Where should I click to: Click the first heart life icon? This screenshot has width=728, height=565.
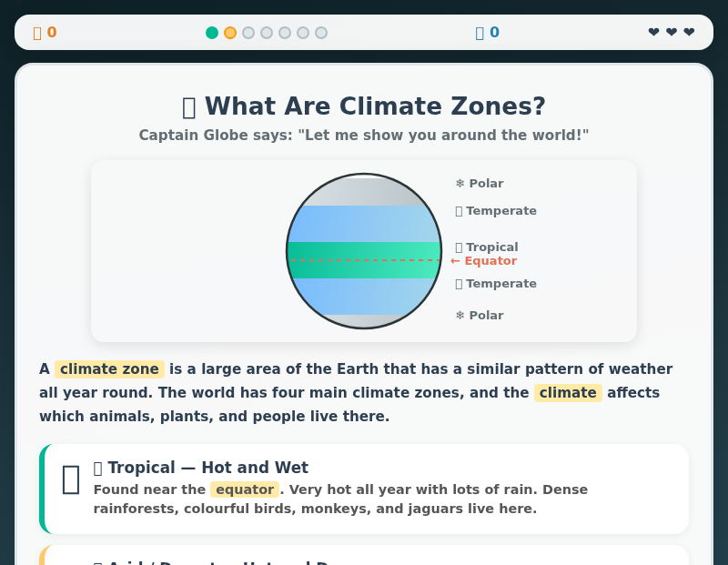(653, 32)
